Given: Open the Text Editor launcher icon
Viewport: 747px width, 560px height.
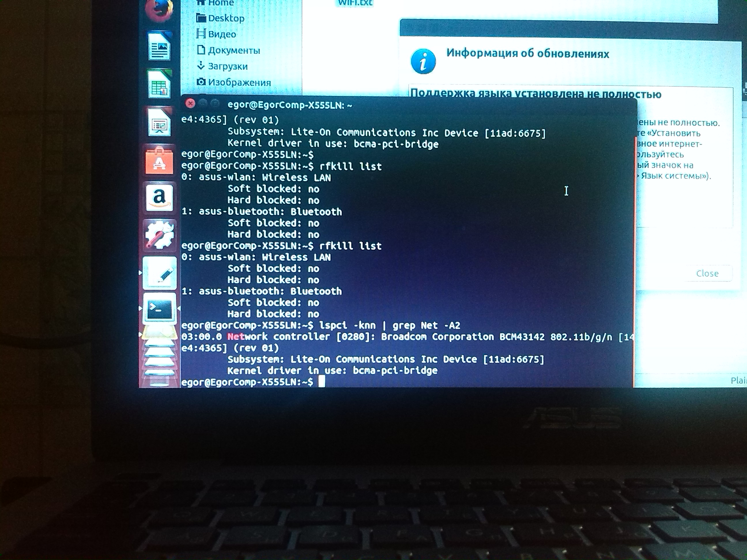Looking at the screenshot, I should [x=159, y=273].
